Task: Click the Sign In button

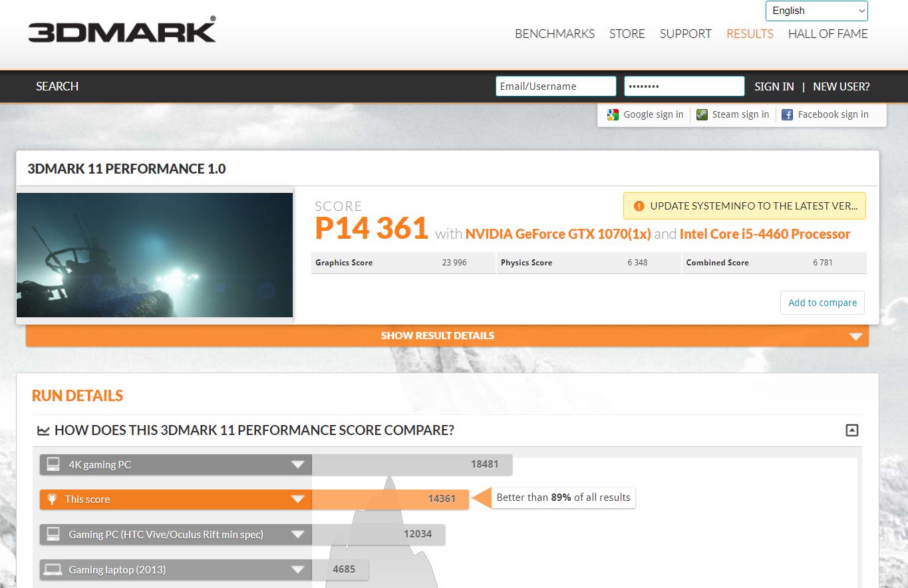Action: 774,86
